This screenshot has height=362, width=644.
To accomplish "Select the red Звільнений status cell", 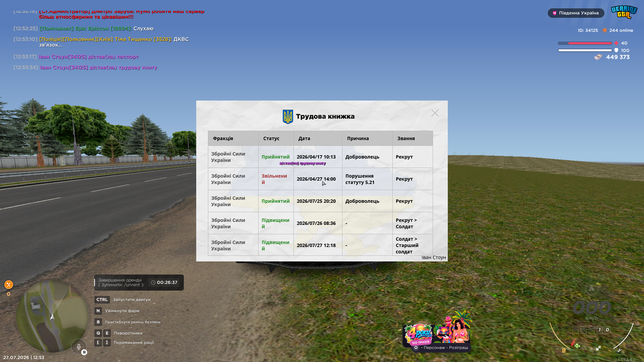I will click(276, 179).
